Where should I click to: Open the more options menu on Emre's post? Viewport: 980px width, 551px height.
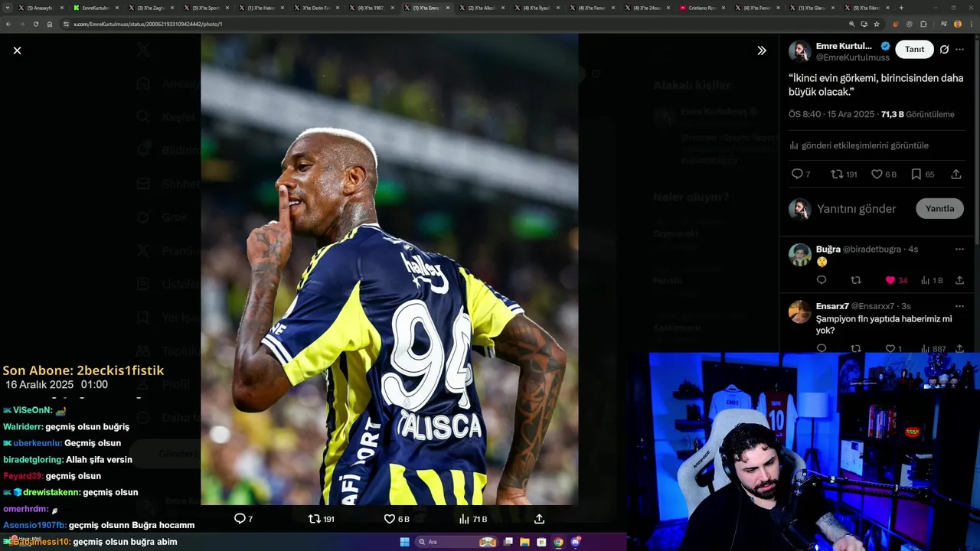pyautogui.click(x=960, y=50)
